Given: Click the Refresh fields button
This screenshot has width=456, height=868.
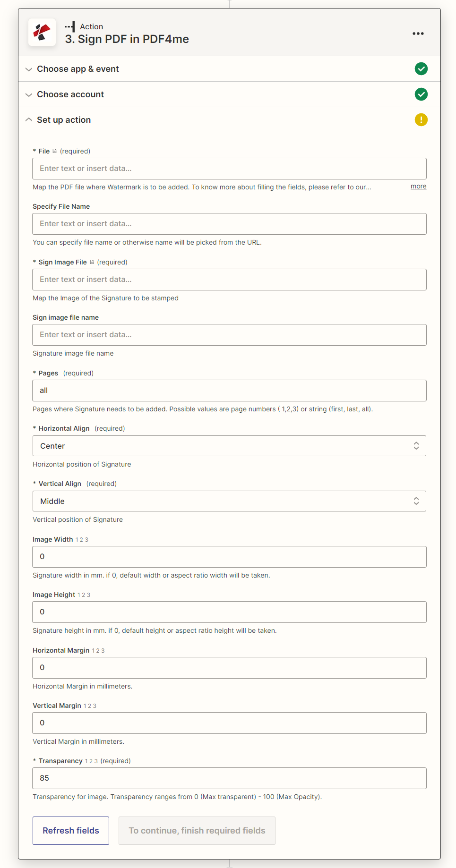Looking at the screenshot, I should click(70, 830).
